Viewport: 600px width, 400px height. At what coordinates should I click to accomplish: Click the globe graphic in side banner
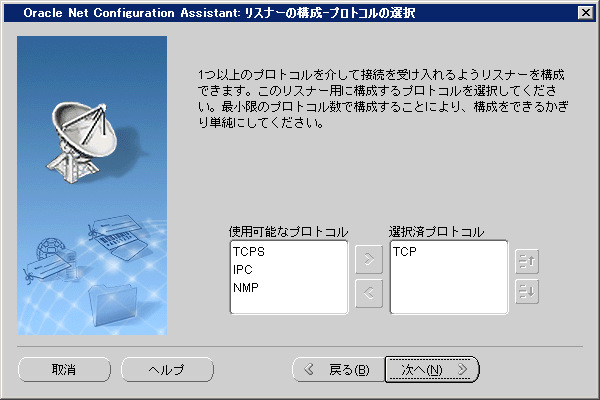coord(52,254)
